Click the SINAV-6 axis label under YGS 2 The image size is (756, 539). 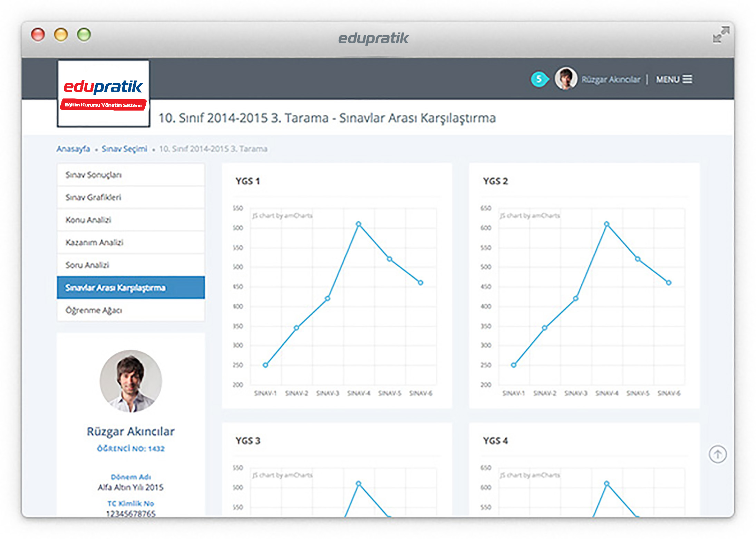pyautogui.click(x=669, y=393)
